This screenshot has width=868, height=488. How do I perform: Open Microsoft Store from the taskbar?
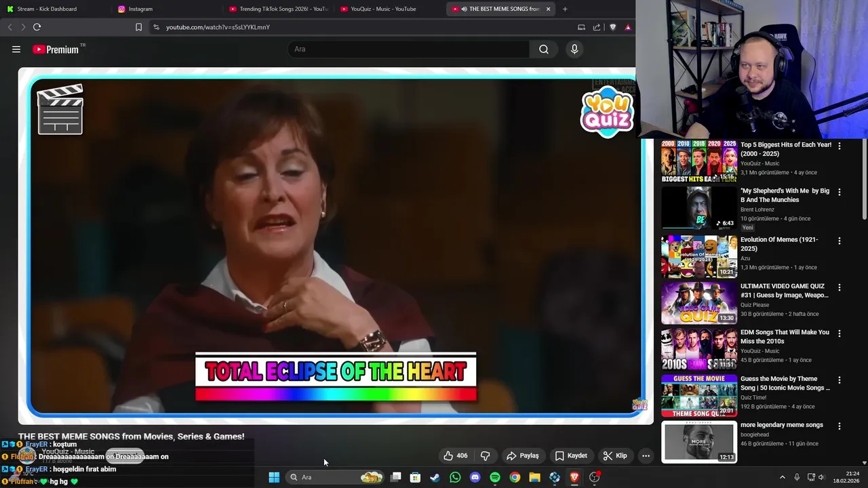415,477
